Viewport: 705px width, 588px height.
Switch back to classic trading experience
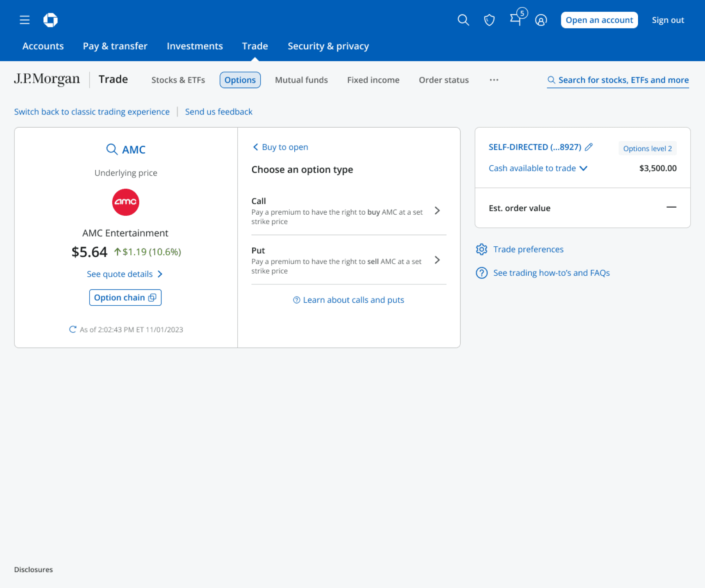tap(92, 112)
